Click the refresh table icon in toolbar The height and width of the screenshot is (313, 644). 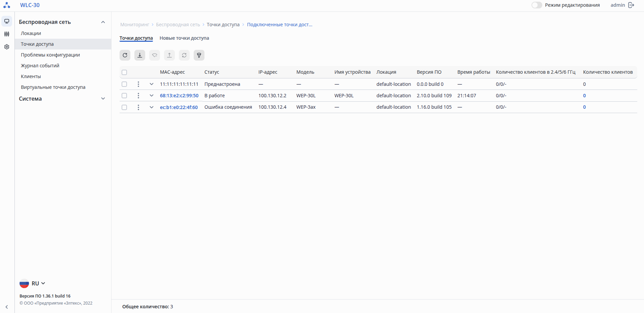tap(125, 55)
